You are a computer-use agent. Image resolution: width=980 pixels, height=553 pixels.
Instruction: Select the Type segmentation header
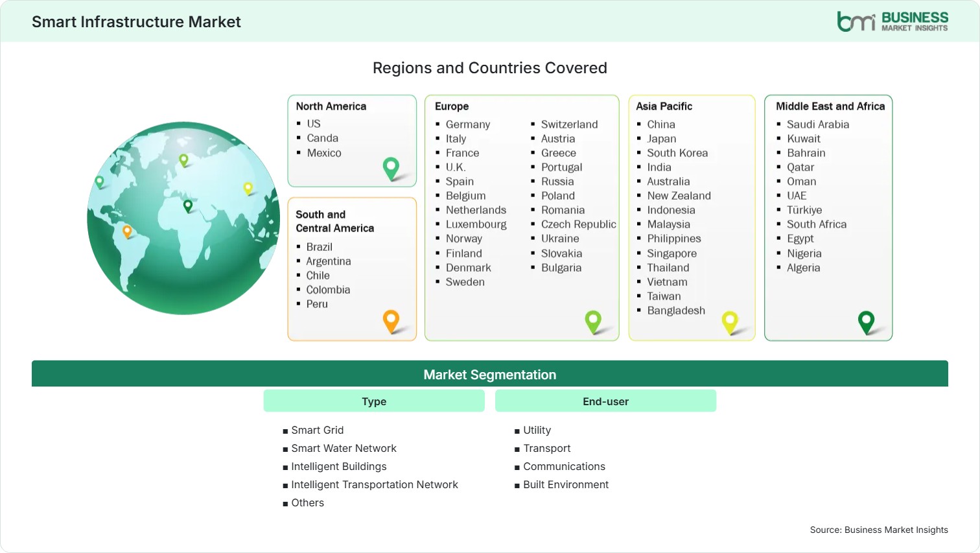[x=374, y=401]
